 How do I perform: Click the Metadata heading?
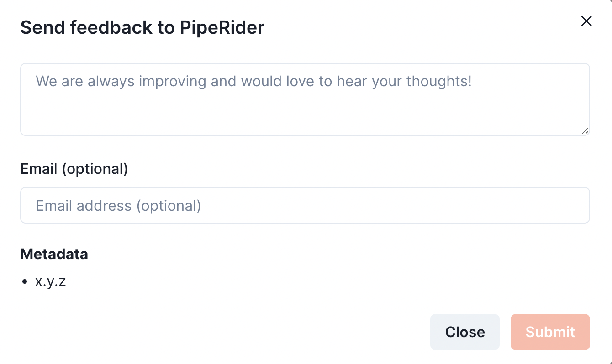(54, 254)
